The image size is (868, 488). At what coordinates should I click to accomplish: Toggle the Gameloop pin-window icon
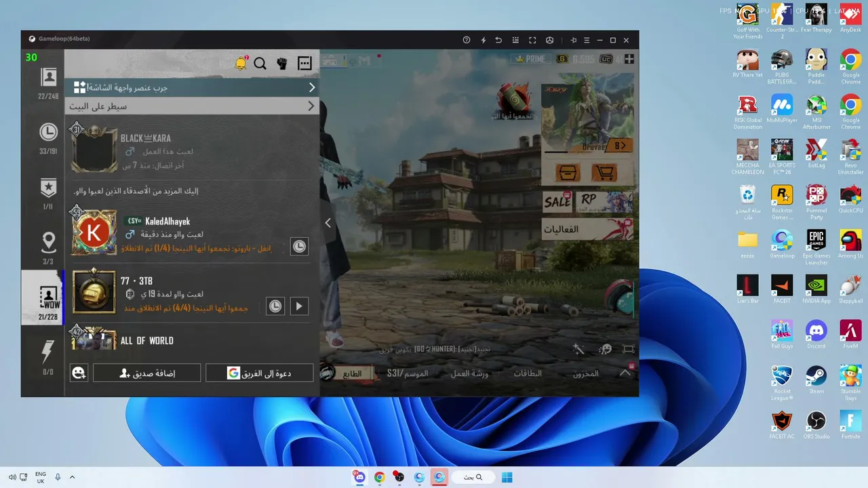click(573, 40)
